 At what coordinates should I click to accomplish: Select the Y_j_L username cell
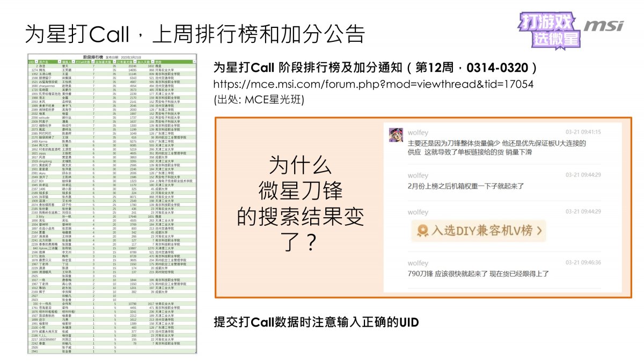(x=49, y=336)
